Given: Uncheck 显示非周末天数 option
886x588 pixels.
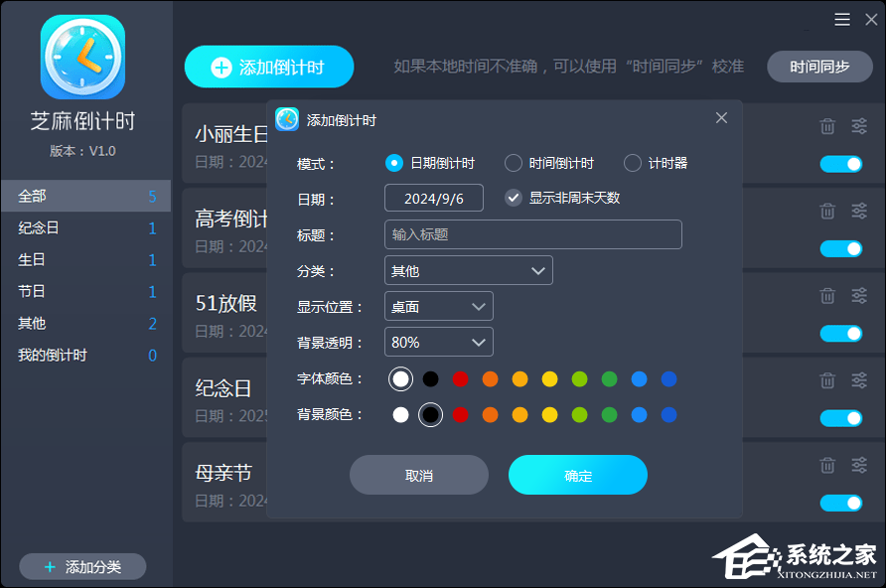Looking at the screenshot, I should click(514, 197).
